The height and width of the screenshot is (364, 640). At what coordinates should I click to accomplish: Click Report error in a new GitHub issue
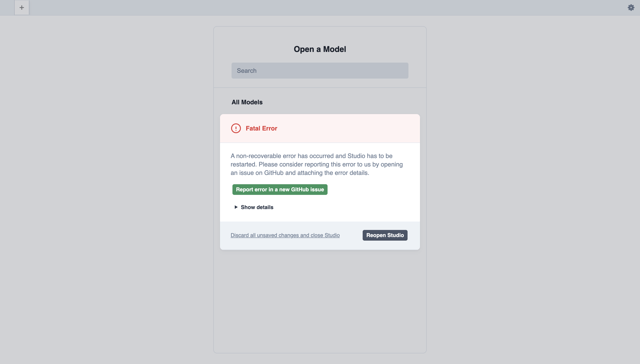tap(280, 190)
